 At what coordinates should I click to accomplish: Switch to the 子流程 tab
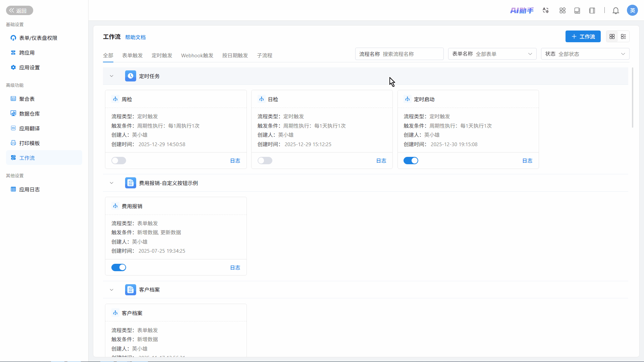tap(264, 55)
